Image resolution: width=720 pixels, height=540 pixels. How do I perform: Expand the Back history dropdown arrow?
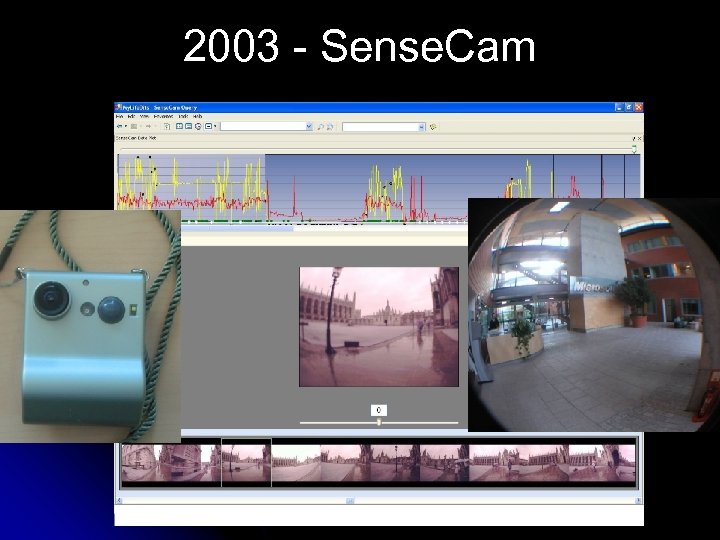click(126, 126)
